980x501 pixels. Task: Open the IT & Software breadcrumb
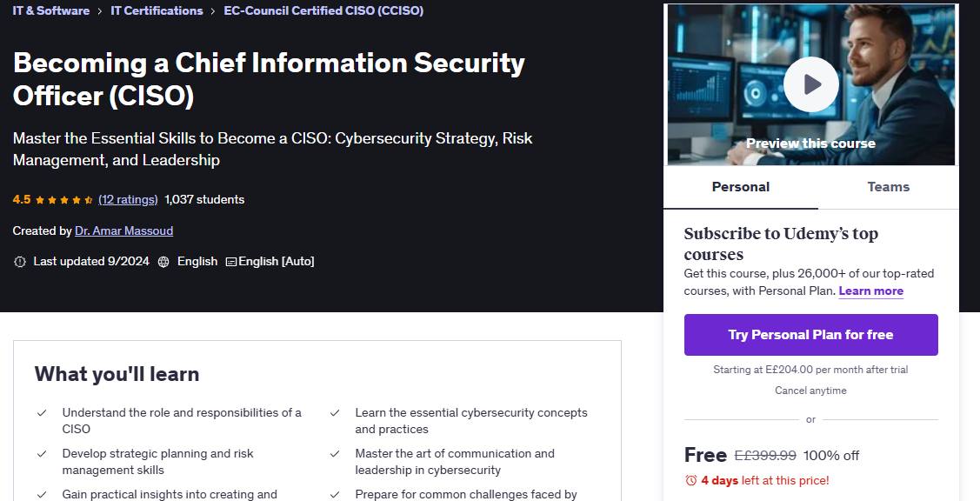51,10
